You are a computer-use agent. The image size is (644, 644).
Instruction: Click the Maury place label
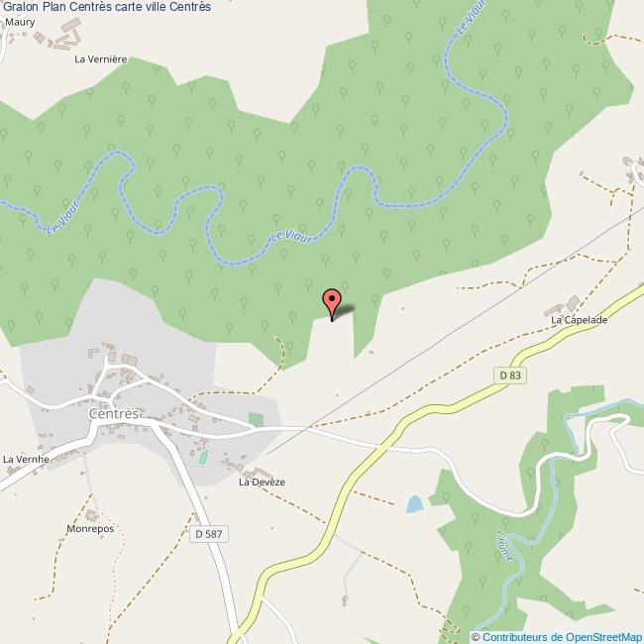[x=20, y=22]
